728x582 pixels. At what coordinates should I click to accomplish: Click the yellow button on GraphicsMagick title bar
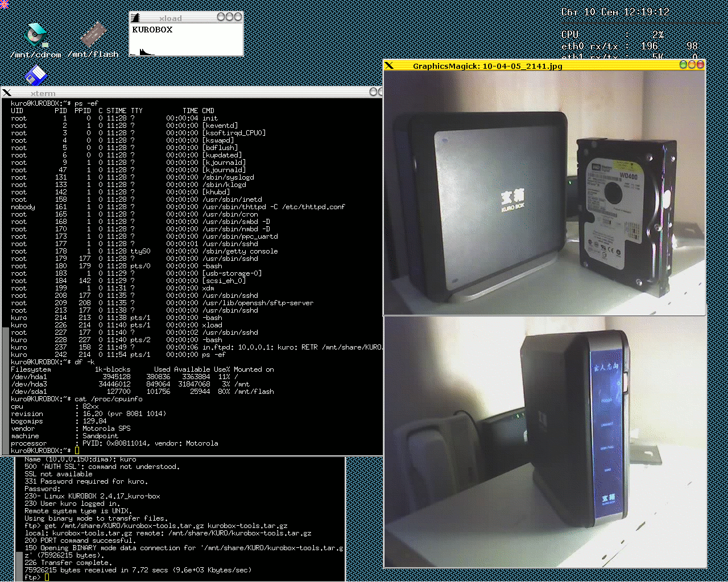click(x=692, y=65)
